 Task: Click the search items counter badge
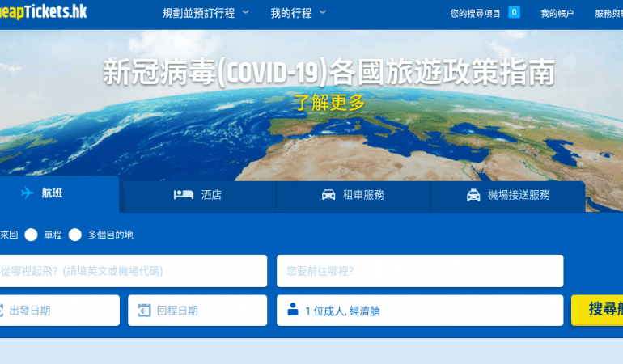click(514, 13)
